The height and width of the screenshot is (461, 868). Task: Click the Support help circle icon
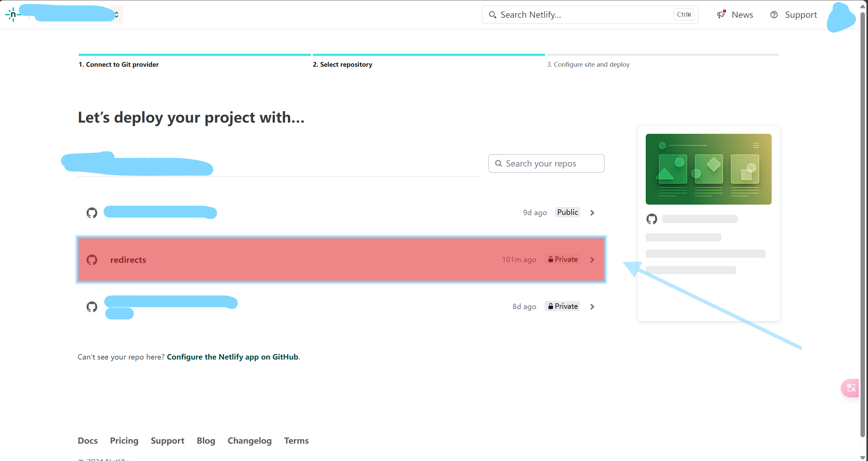coord(774,15)
